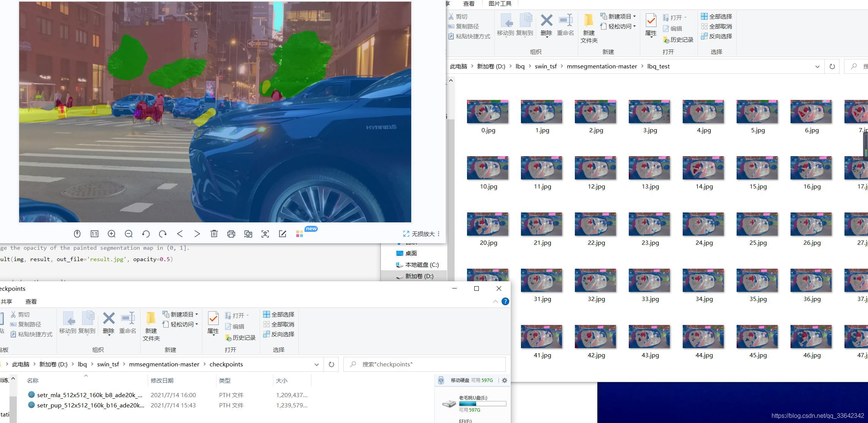
Task: Rotate image counterclockwise
Action: pos(146,234)
